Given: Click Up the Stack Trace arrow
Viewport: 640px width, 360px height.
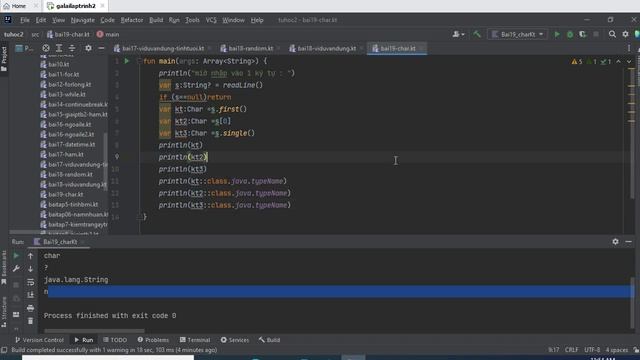Looking at the screenshot, I should (31, 256).
